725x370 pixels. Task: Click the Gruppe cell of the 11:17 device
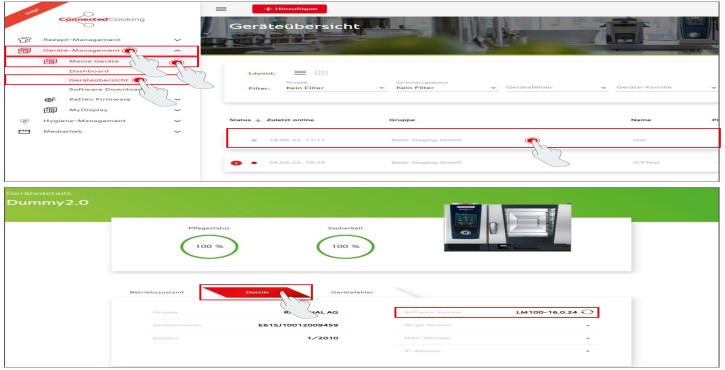(426, 140)
